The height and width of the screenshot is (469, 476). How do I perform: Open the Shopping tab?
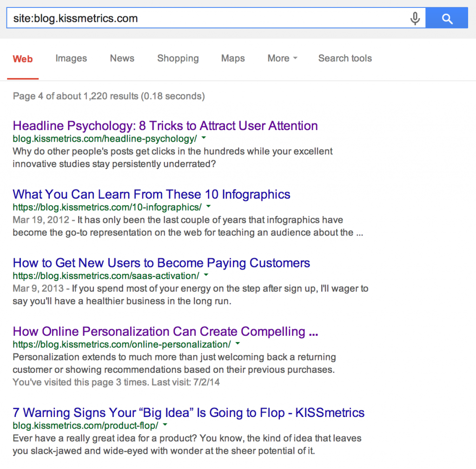(x=178, y=58)
